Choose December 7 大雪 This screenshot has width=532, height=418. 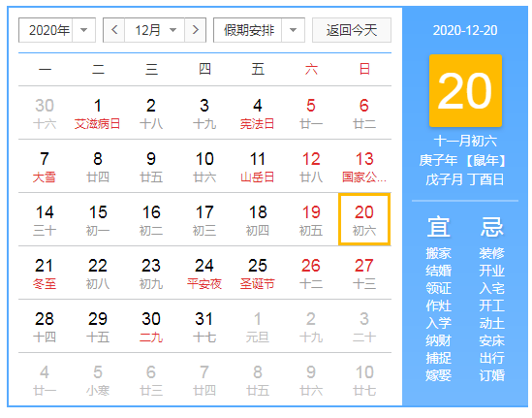pyautogui.click(x=45, y=167)
